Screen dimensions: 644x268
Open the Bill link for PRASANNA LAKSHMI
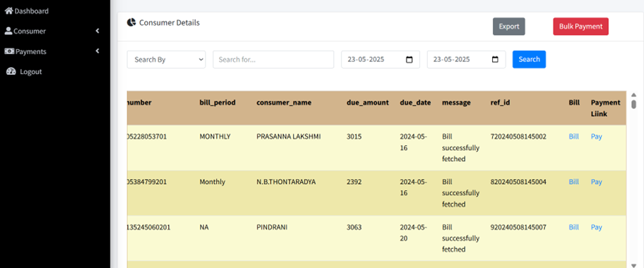(x=574, y=137)
